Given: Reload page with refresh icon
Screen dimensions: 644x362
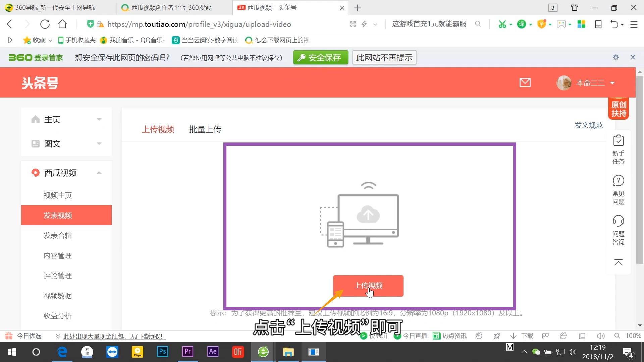Looking at the screenshot, I should coord(45,24).
